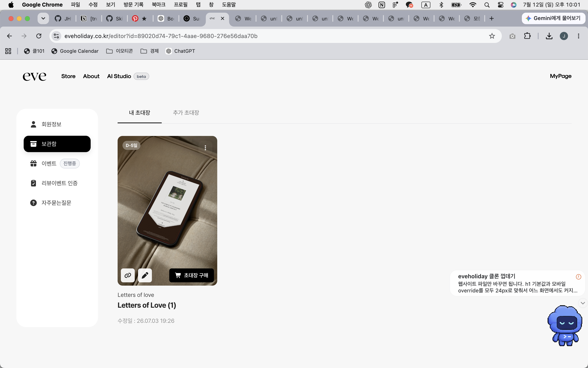Open the Chrome profile J avatar
588x368 pixels.
pos(564,36)
